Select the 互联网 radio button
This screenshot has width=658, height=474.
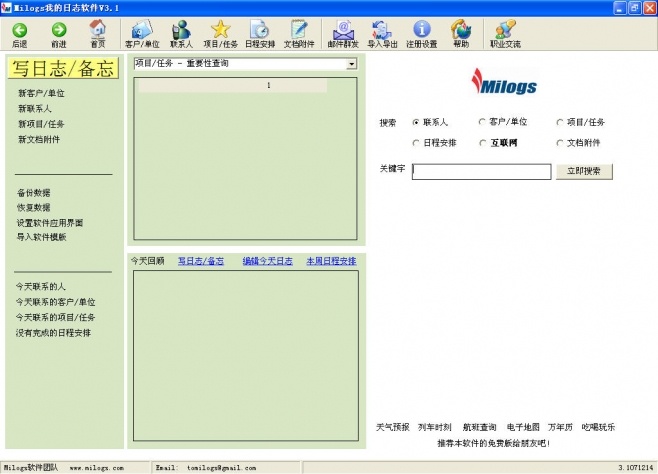click(483, 143)
